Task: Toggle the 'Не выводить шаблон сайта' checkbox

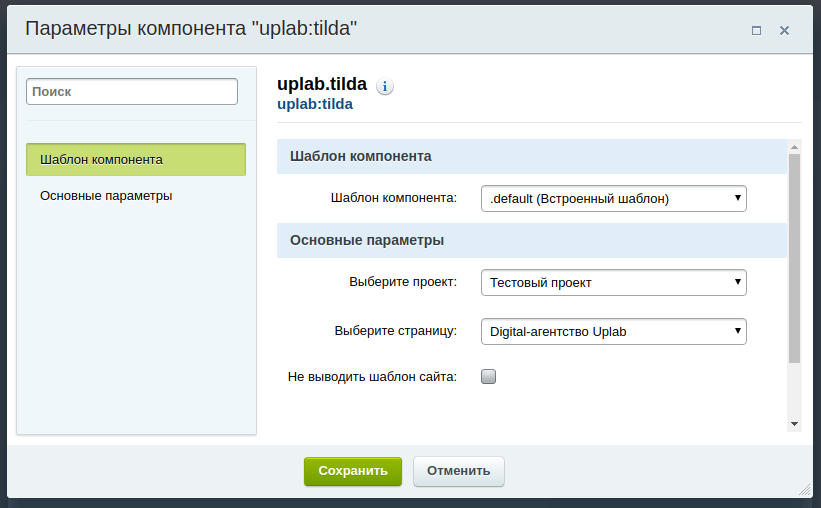Action: (489, 377)
